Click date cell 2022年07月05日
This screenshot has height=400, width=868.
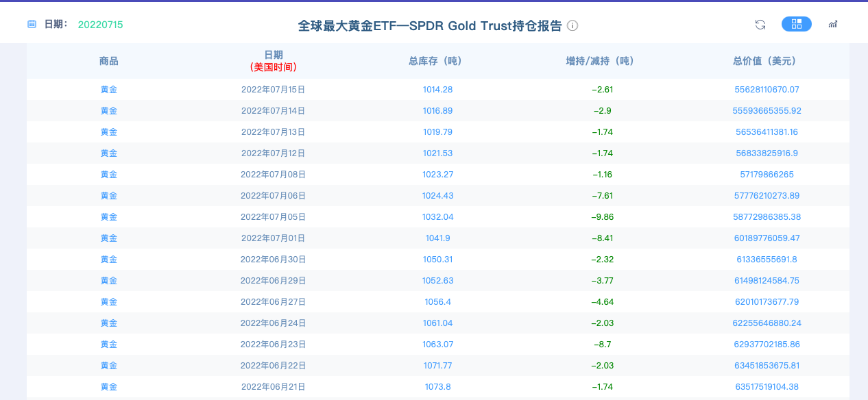coord(274,216)
